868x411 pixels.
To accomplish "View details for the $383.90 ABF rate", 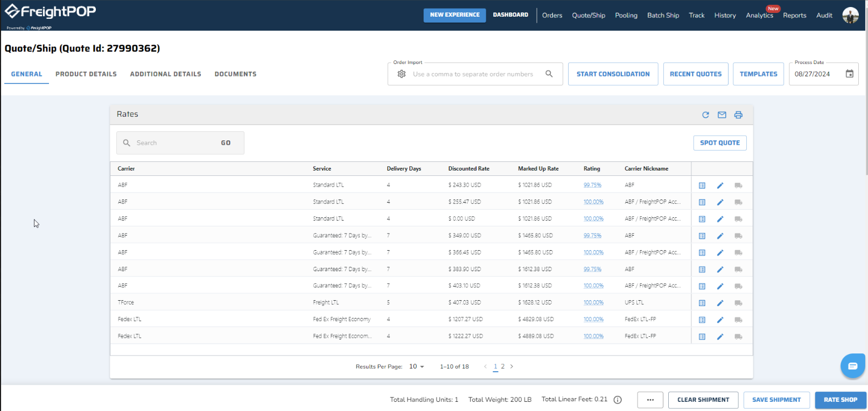I will tap(702, 270).
